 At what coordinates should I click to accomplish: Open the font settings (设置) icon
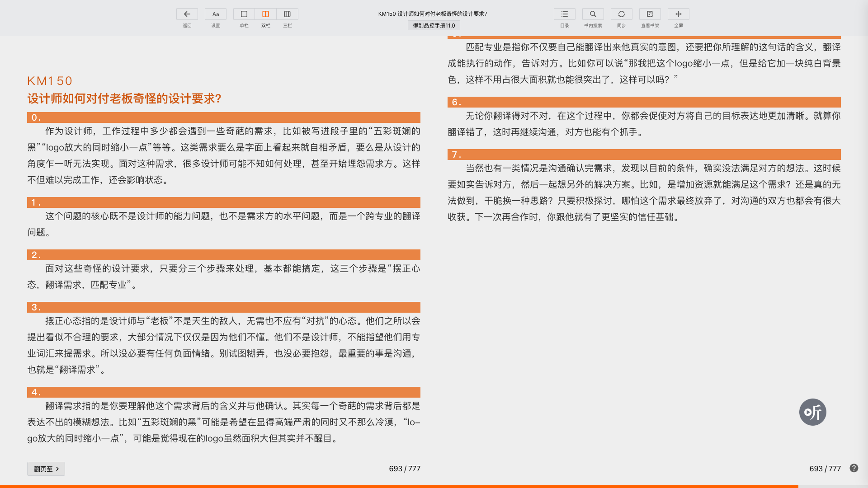[216, 14]
